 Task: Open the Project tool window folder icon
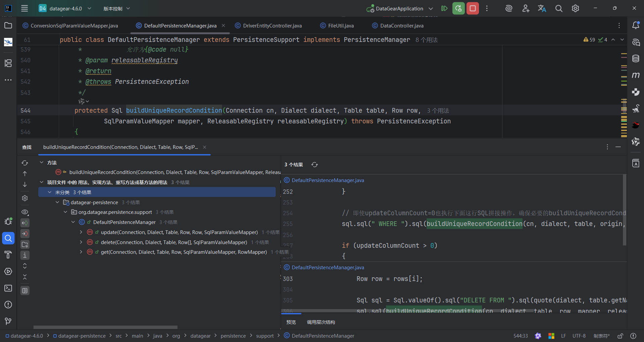(x=8, y=25)
